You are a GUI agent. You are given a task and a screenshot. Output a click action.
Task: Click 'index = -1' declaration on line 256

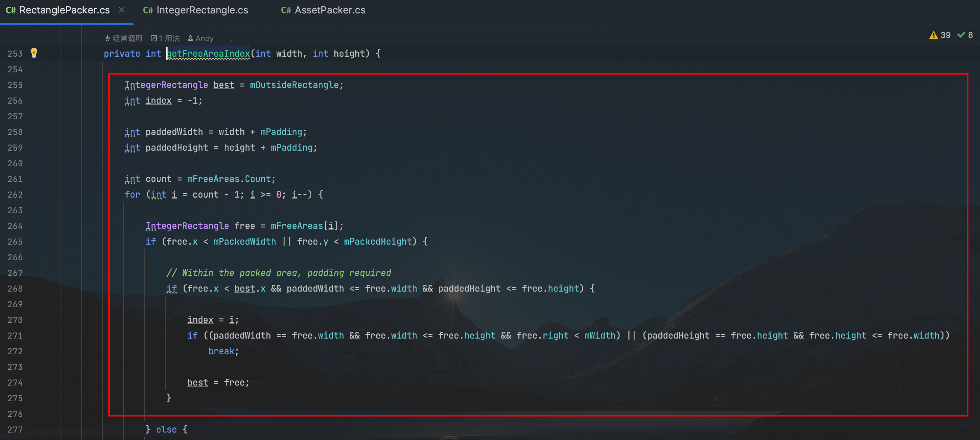pos(172,100)
